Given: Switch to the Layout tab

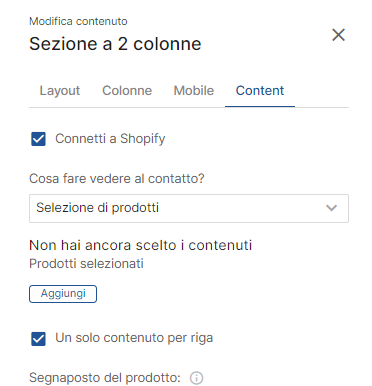Looking at the screenshot, I should pos(60,91).
